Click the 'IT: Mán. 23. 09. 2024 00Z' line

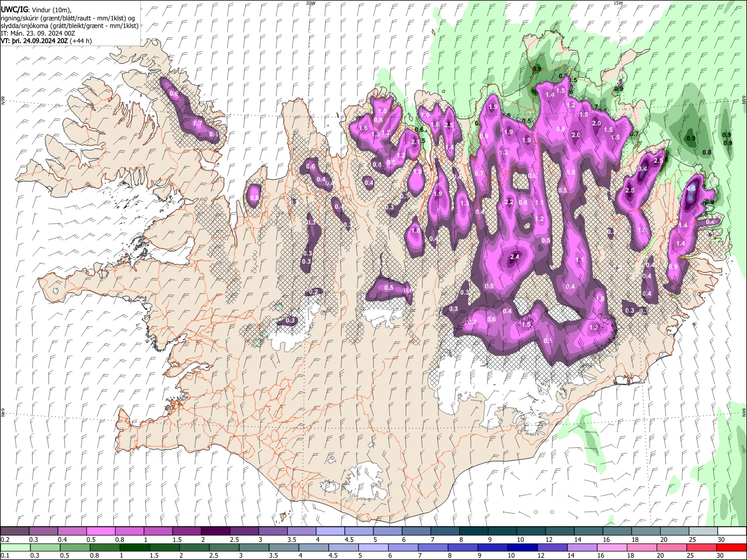click(37, 33)
